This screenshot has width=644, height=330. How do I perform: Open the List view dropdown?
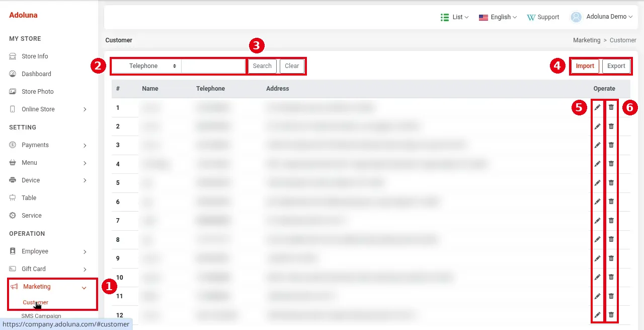[x=454, y=17]
